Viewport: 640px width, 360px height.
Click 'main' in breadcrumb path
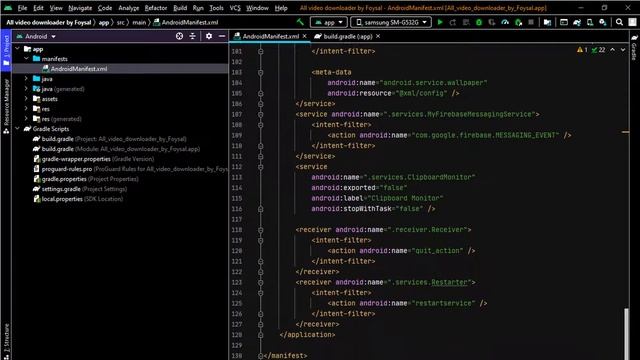[139, 22]
